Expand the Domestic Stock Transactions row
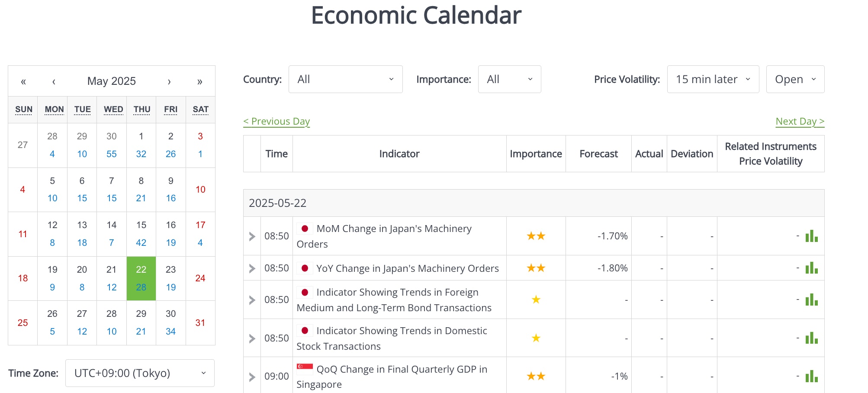This screenshot has height=393, width=868. point(251,338)
